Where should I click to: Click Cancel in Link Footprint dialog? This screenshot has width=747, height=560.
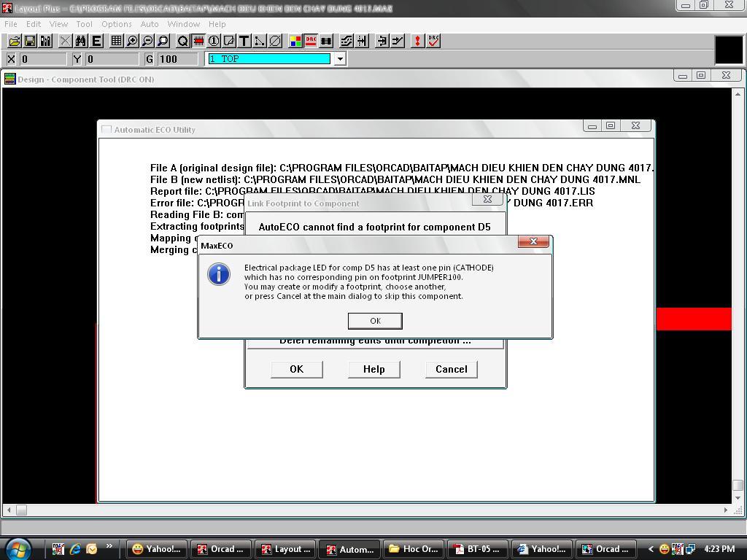(451, 369)
